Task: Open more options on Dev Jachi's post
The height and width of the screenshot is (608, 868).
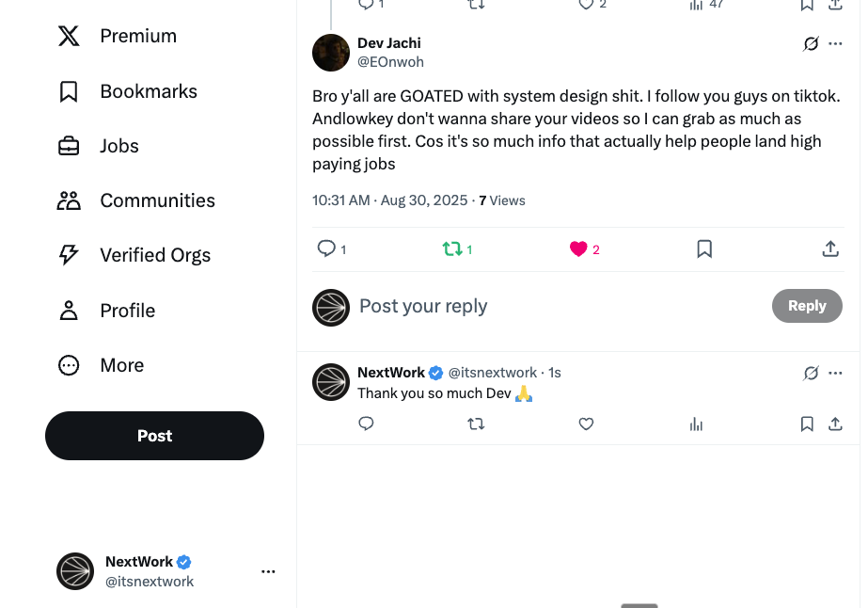Action: [x=835, y=44]
